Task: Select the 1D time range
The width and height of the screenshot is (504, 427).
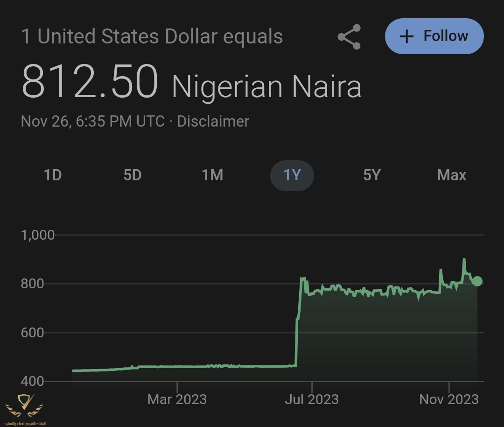Action: [x=53, y=175]
